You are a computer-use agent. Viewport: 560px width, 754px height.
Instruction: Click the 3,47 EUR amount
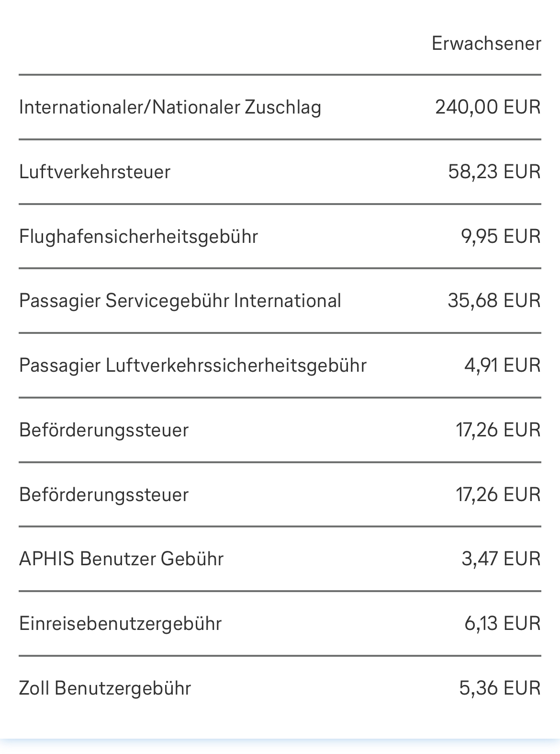click(x=501, y=559)
